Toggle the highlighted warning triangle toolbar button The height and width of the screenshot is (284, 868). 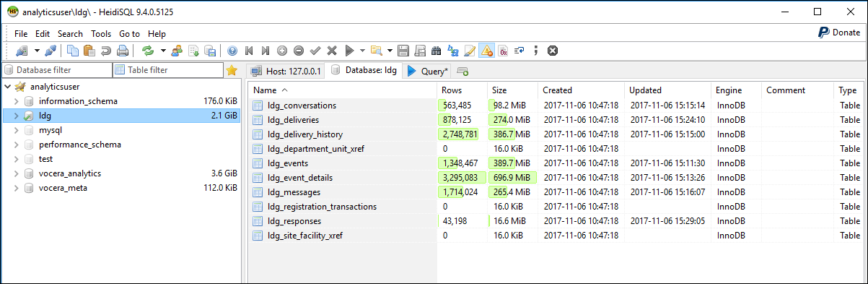tap(486, 51)
